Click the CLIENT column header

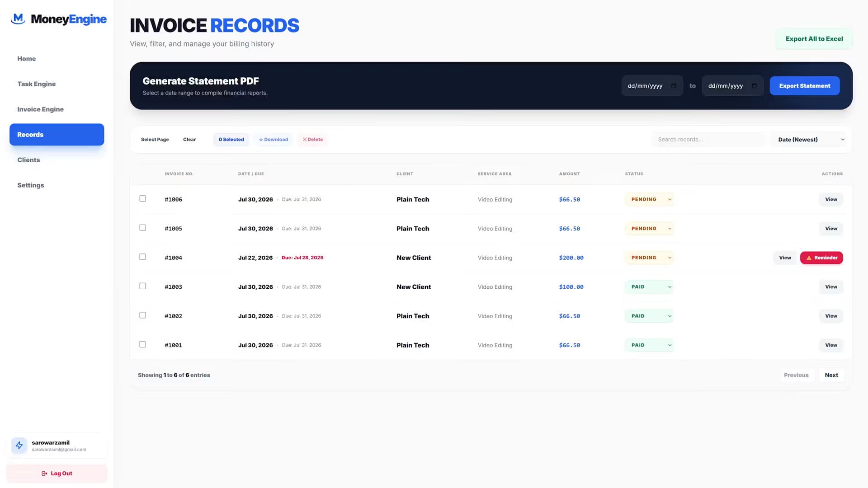[x=405, y=174]
